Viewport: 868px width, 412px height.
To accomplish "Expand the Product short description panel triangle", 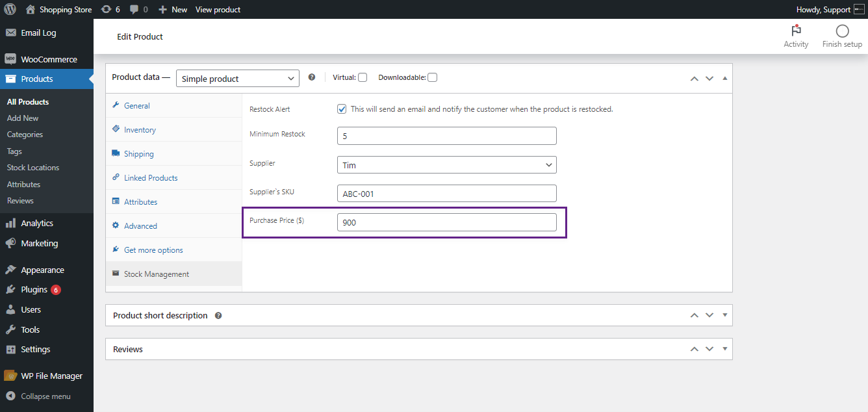I will [x=725, y=315].
